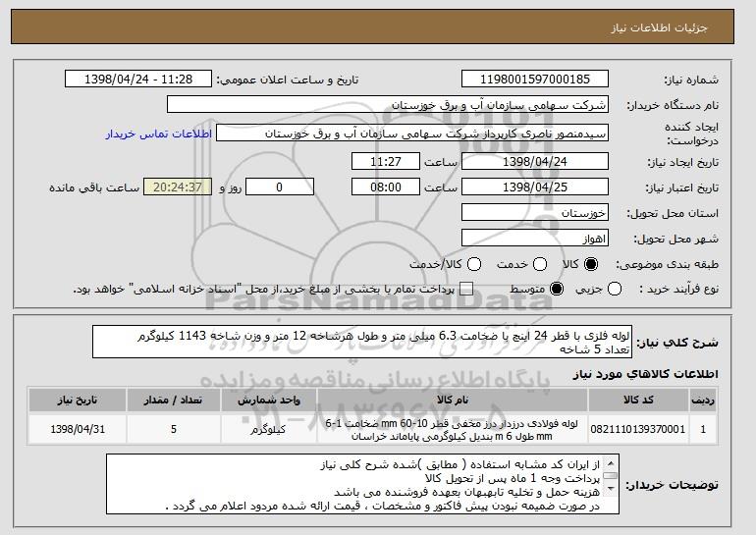Click the remaining time countdown 20:24:37
The width and height of the screenshot is (756, 535).
(178, 187)
